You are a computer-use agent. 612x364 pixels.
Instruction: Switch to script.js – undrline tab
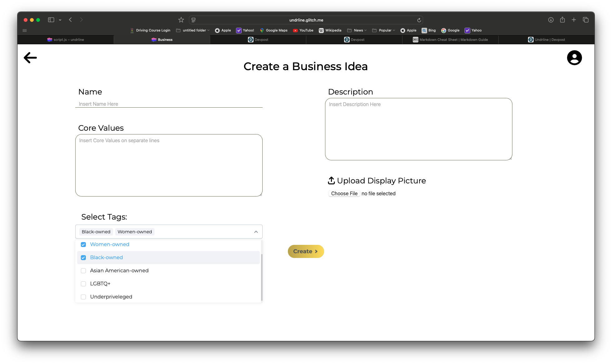coord(66,40)
